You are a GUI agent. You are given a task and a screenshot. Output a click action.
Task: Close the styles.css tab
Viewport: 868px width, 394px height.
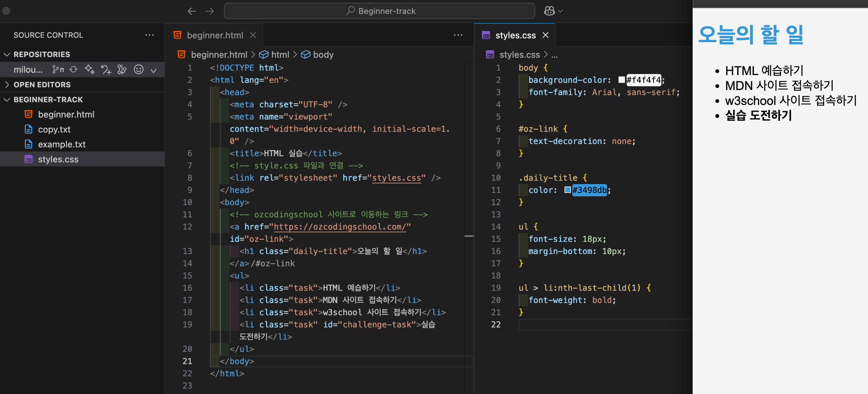tap(545, 35)
